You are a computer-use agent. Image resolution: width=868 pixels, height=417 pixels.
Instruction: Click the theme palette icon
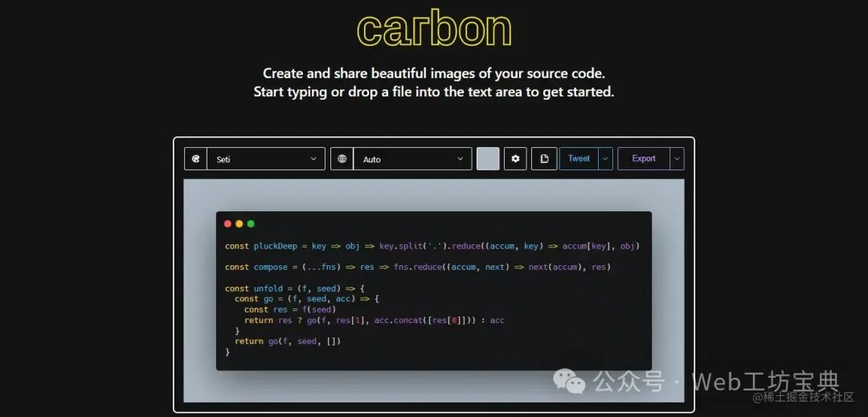pyautogui.click(x=195, y=159)
